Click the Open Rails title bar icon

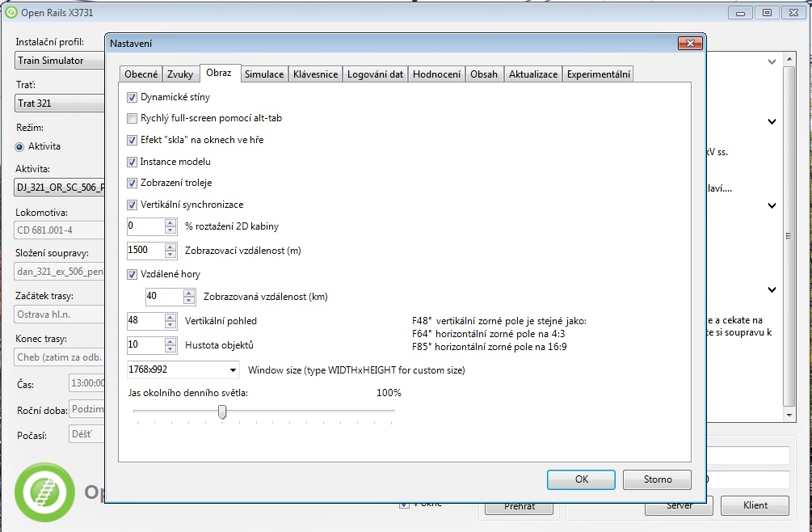coord(11,11)
